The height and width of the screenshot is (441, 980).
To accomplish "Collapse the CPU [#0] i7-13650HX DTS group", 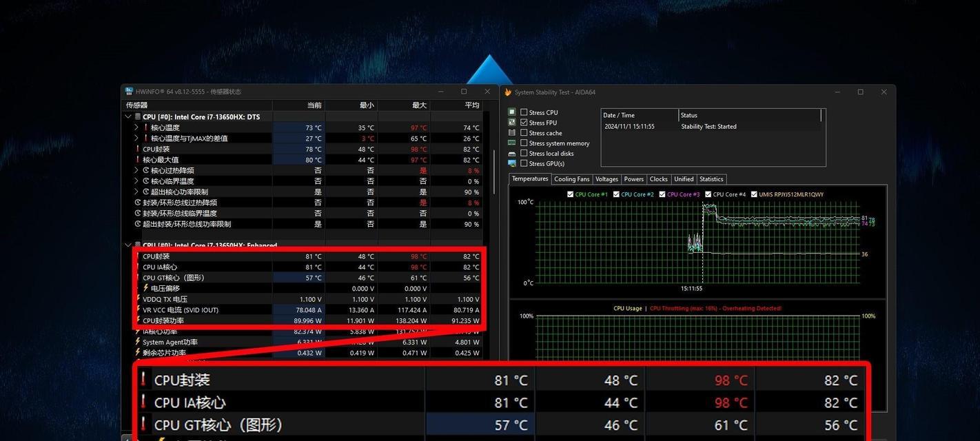I will (128, 116).
